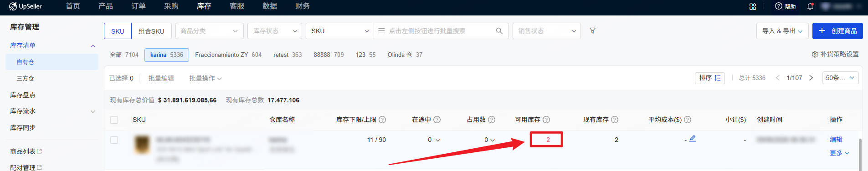Expand 在途中 value 0 chevron
The height and width of the screenshot is (171, 868).
(x=438, y=140)
